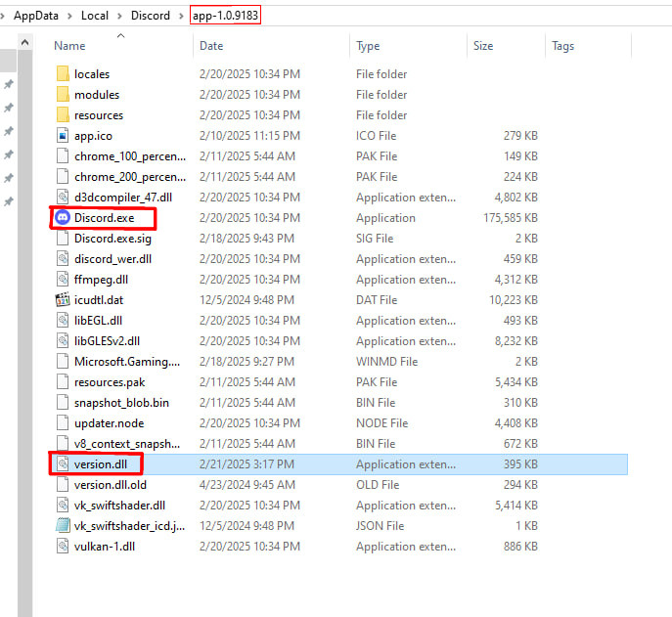Click the ffmpeg.dll file icon
672x617 pixels.
point(63,280)
